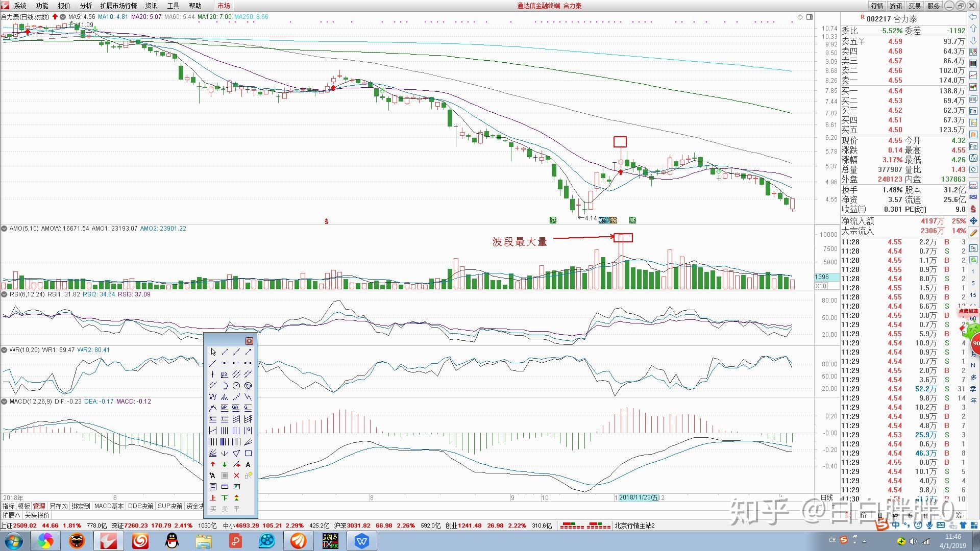Select the GP golden price line tool
The height and width of the screenshot is (551, 980).
click(225, 408)
